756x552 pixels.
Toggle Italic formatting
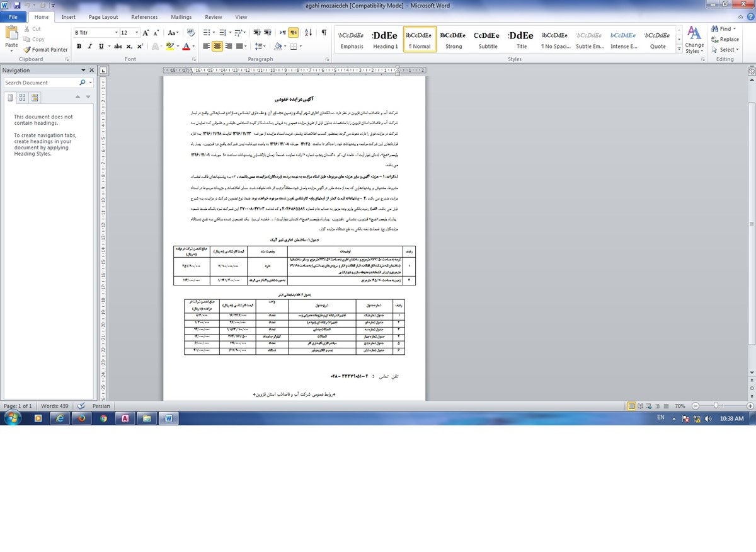coord(90,47)
